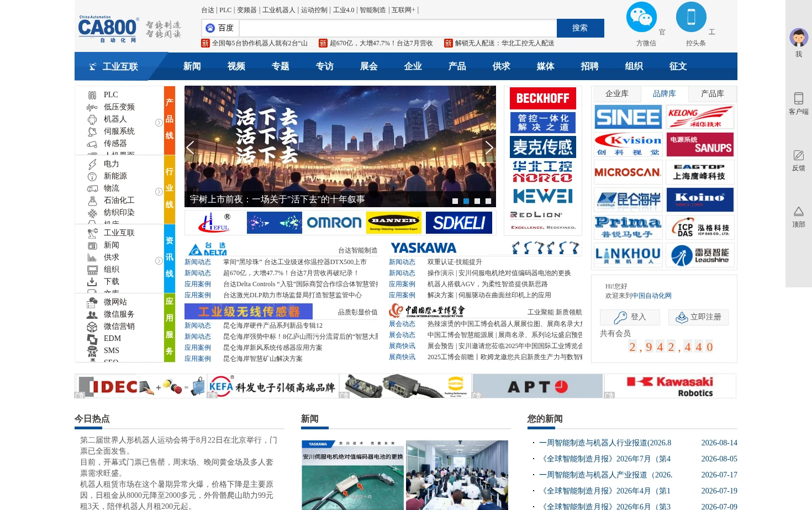
Task: Open the 解锁无人配送 headline link
Action: [x=504, y=43]
